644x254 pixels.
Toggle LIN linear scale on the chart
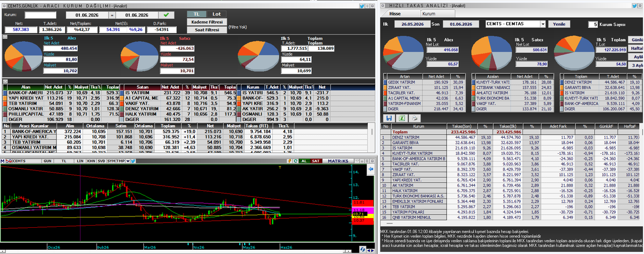coord(80,161)
